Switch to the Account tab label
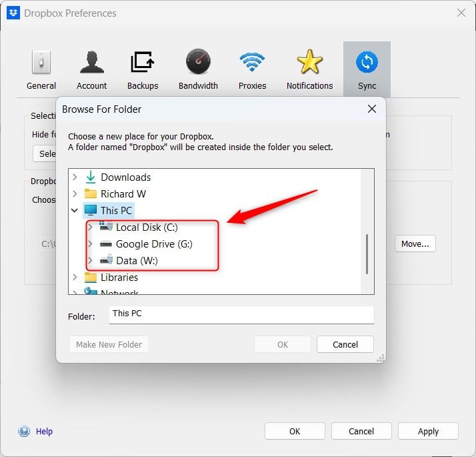Viewport: 476px width, 457px height. pyautogui.click(x=92, y=86)
